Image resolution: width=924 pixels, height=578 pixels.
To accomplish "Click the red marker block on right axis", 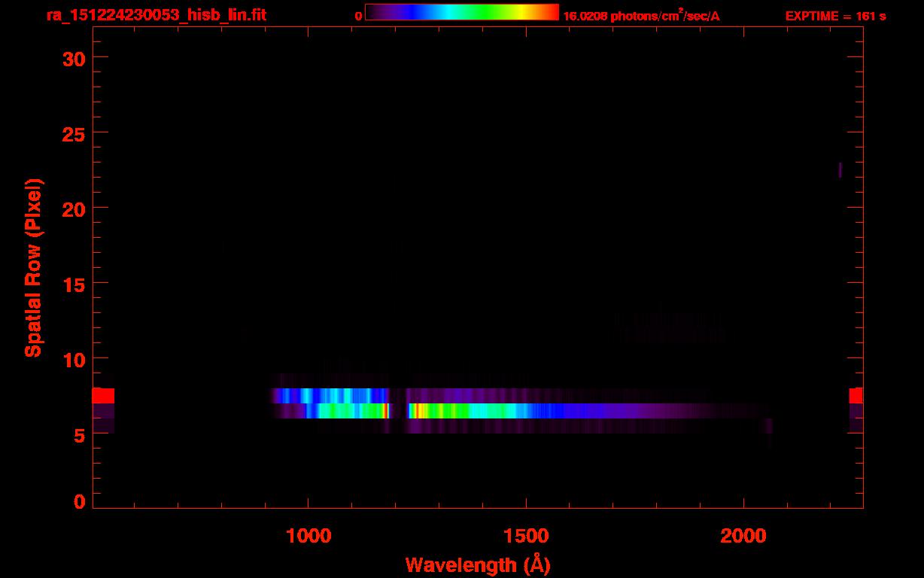I will [856, 396].
